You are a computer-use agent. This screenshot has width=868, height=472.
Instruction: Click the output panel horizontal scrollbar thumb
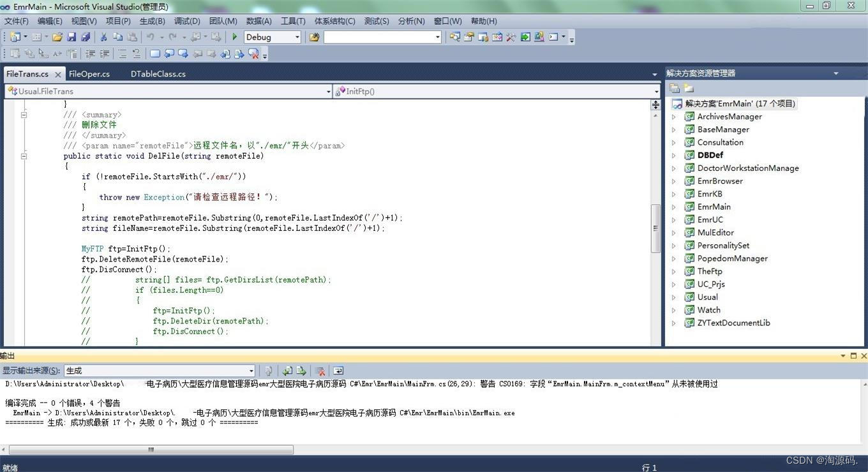pyautogui.click(x=151, y=450)
